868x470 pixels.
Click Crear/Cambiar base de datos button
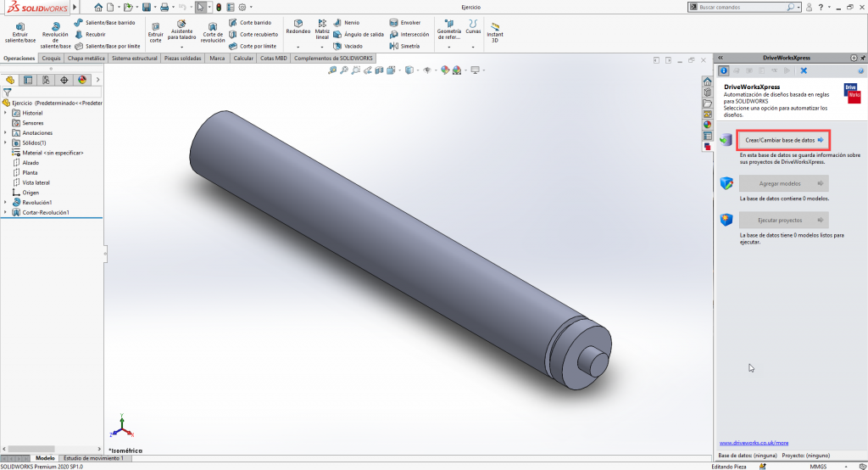pos(783,139)
